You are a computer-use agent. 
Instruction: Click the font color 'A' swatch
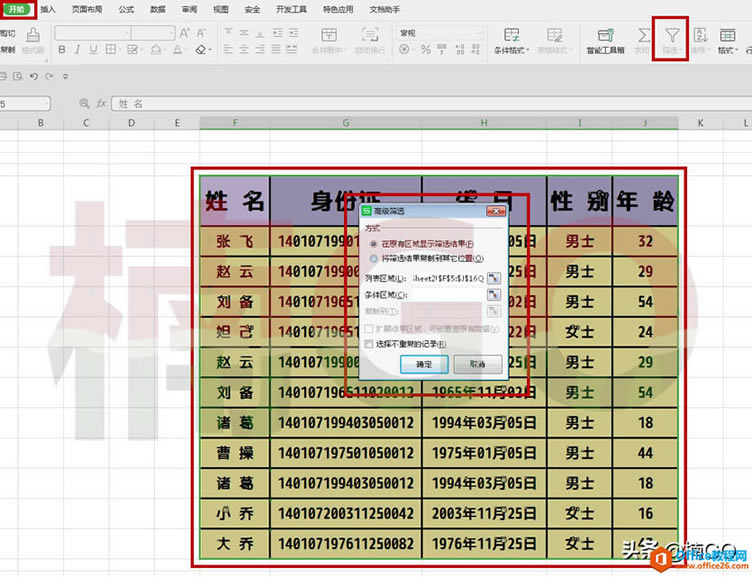[x=178, y=49]
